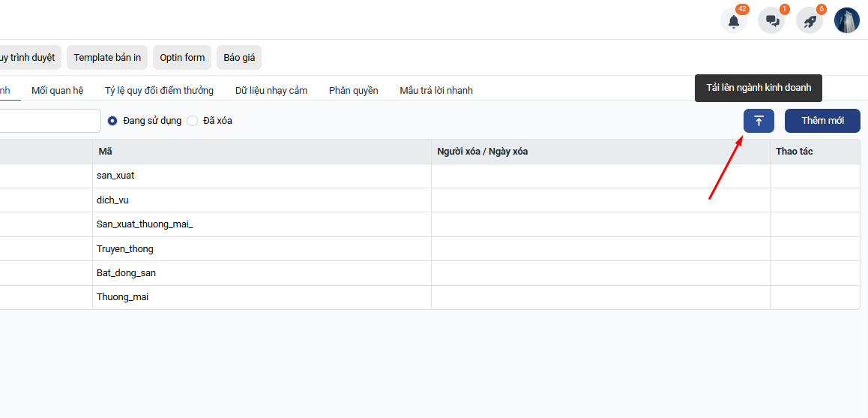
Task: Open the 'Template bản in' section
Action: coord(107,58)
